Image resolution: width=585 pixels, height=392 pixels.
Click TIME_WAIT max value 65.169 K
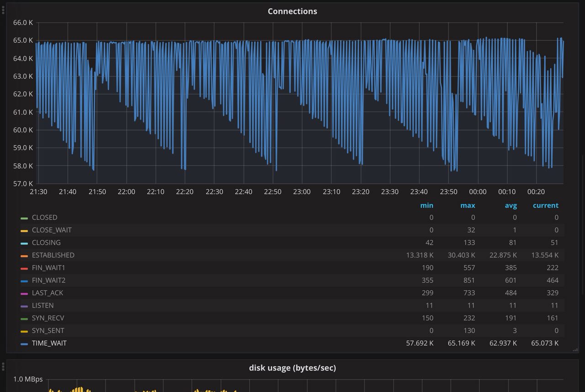462,343
